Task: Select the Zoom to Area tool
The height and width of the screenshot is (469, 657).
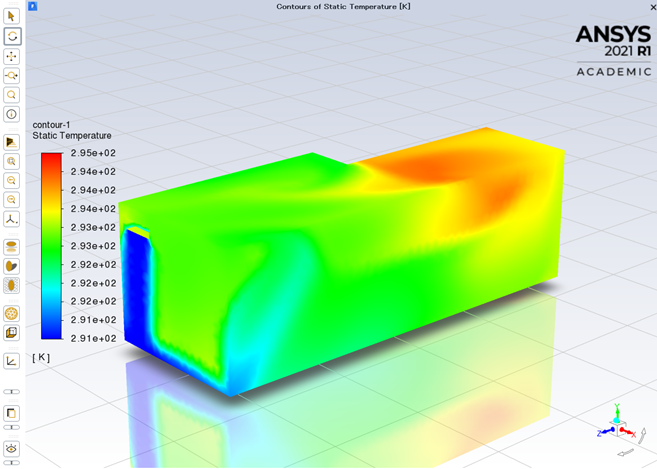Action: pos(11,95)
